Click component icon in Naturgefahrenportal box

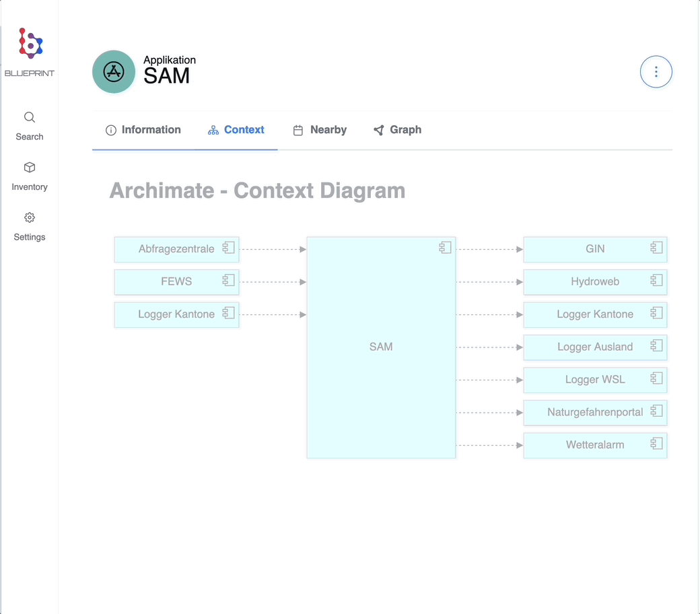(x=656, y=411)
